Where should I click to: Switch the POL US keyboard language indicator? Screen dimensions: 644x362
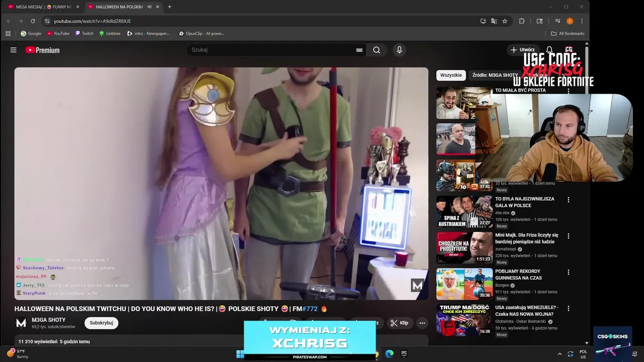pyautogui.click(x=583, y=354)
